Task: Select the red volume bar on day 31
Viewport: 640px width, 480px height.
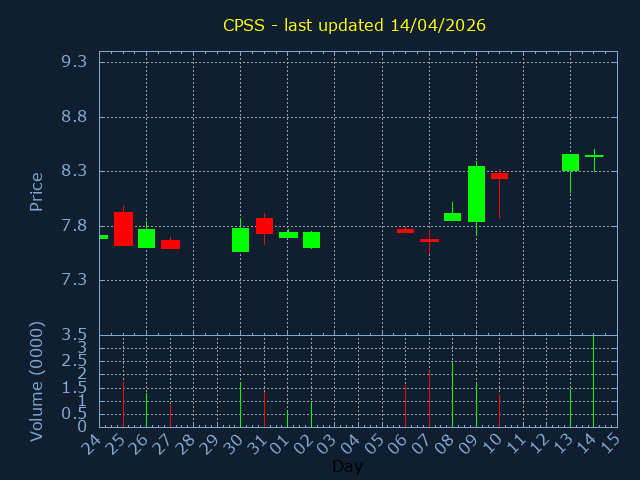Action: click(264, 408)
